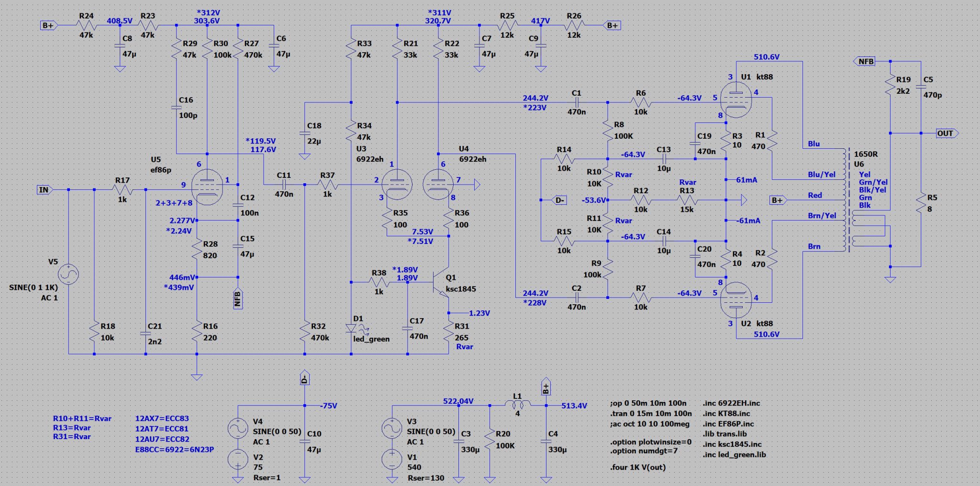Click the '408.5V' voltage annotation

[x=120, y=21]
